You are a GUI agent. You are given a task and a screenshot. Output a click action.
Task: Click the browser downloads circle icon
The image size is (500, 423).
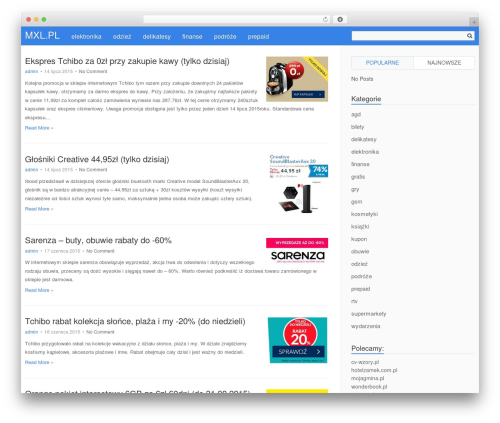pos(340,19)
